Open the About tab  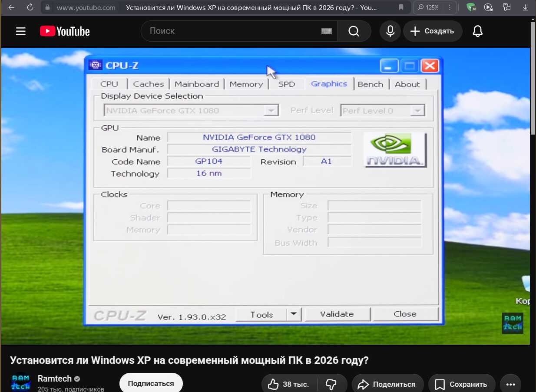407,84
